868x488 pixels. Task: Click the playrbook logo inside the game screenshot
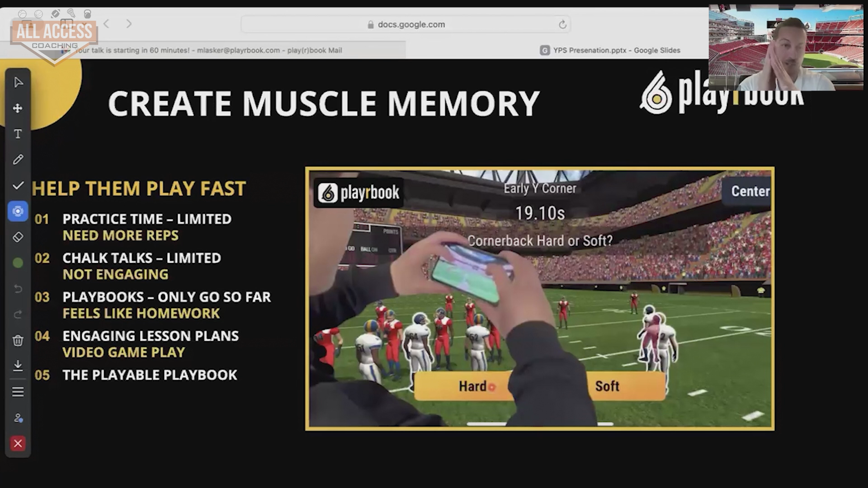[359, 193]
